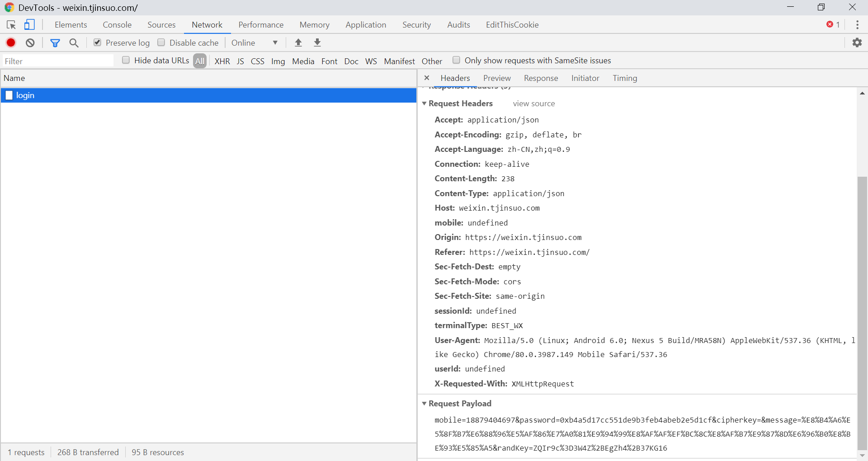
Task: Click the red error count indicator
Action: click(833, 25)
